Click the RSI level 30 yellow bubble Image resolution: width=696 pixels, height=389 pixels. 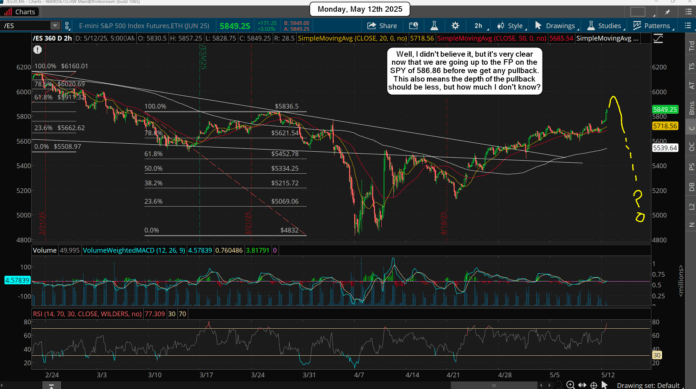click(x=657, y=355)
